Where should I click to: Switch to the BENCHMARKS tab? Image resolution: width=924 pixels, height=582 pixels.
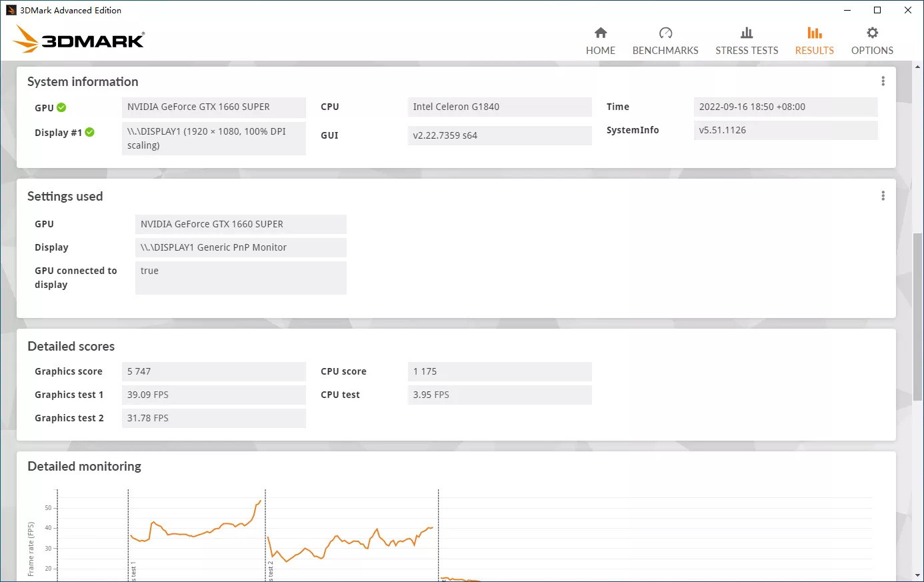click(x=665, y=51)
